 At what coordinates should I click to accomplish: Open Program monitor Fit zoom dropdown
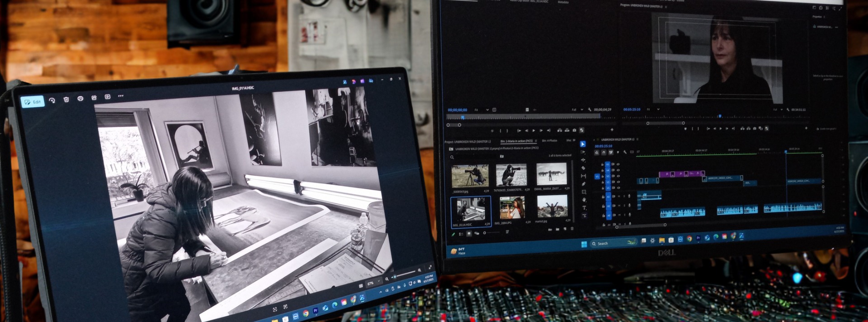(653, 109)
